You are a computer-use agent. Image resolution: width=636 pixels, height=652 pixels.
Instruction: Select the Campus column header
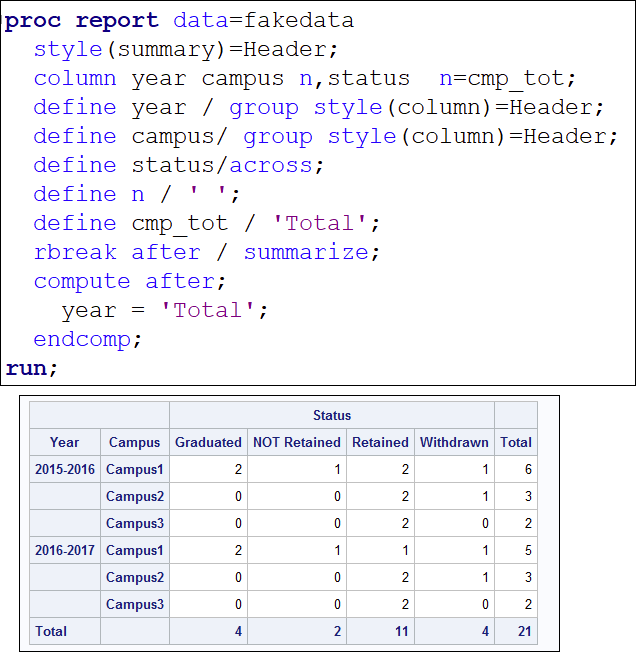coord(134,442)
